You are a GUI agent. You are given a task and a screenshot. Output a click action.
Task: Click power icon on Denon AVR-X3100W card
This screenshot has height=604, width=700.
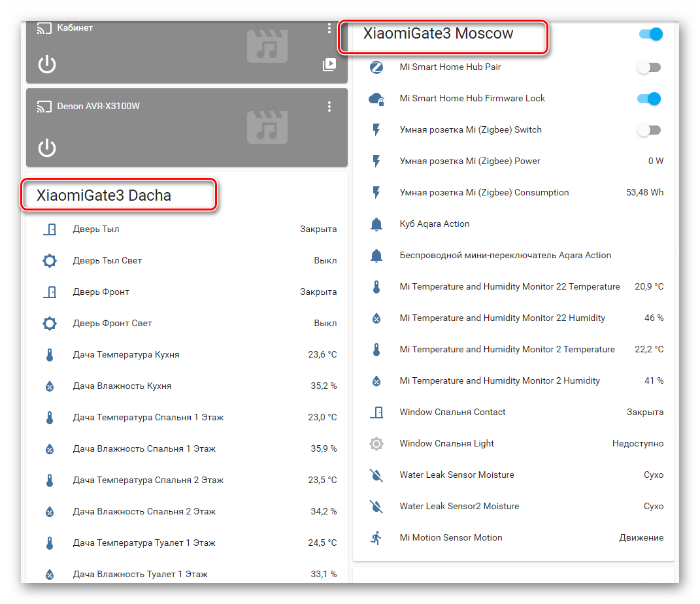pos(47,148)
